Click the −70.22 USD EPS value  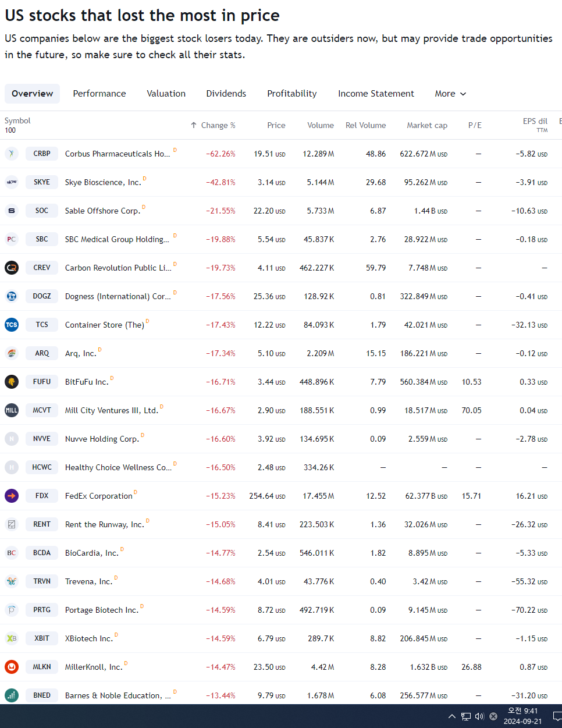click(529, 610)
